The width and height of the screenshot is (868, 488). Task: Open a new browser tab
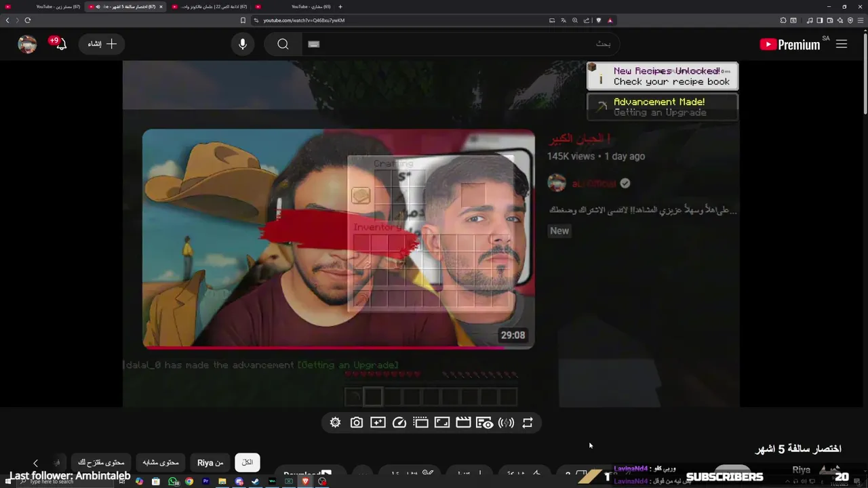click(340, 7)
